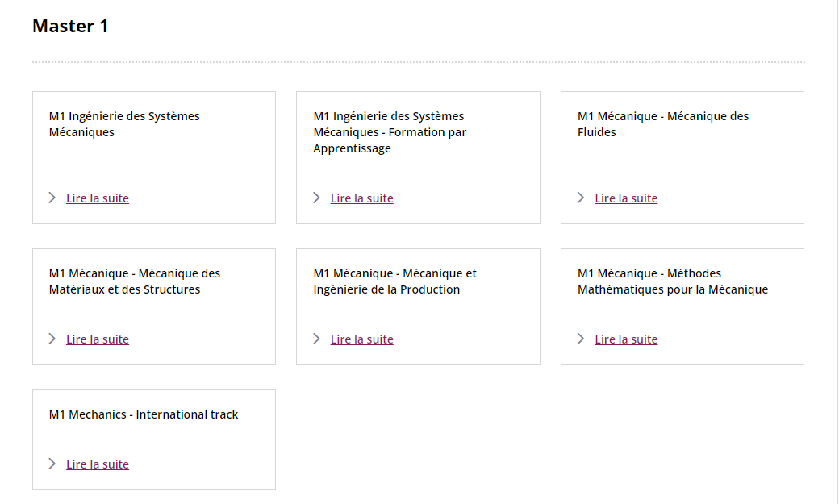Click the Mécanique et Ingénierie de la Production title
Image resolution: width=839 pixels, height=504 pixels.
pyautogui.click(x=394, y=281)
